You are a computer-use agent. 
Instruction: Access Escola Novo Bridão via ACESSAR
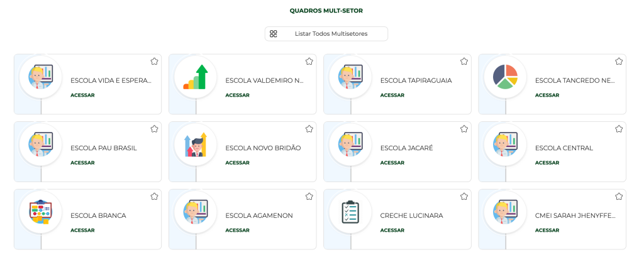(x=237, y=163)
